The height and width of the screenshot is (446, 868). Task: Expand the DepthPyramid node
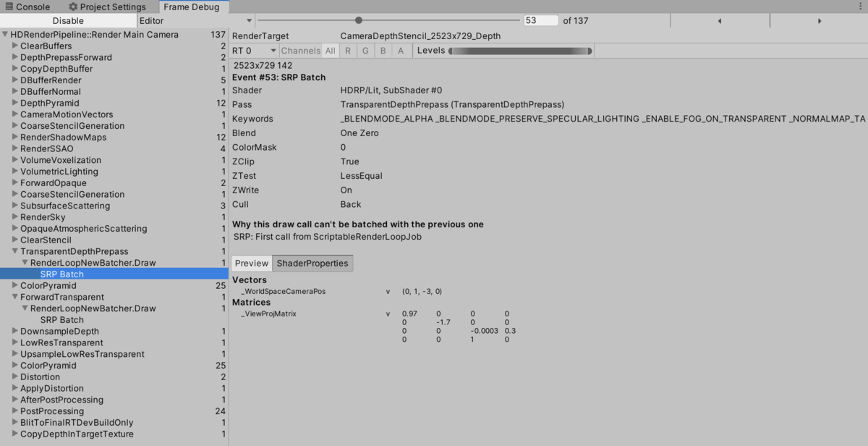tap(15, 103)
